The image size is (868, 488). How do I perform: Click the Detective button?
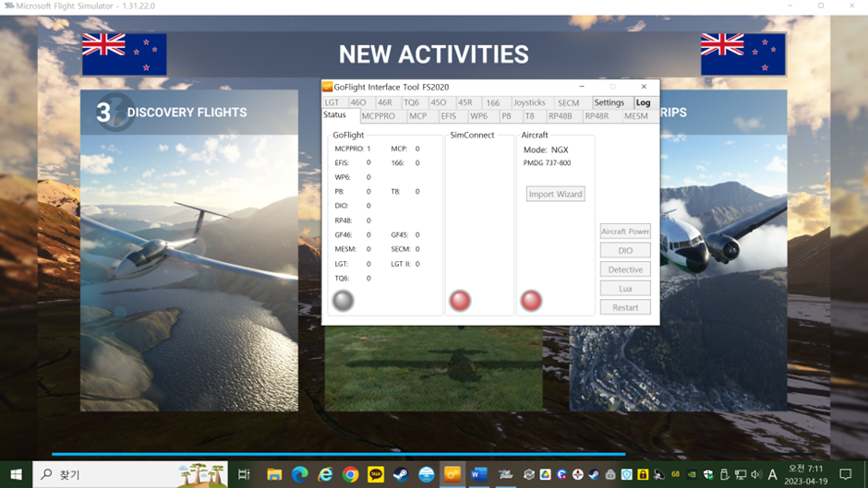pos(625,269)
